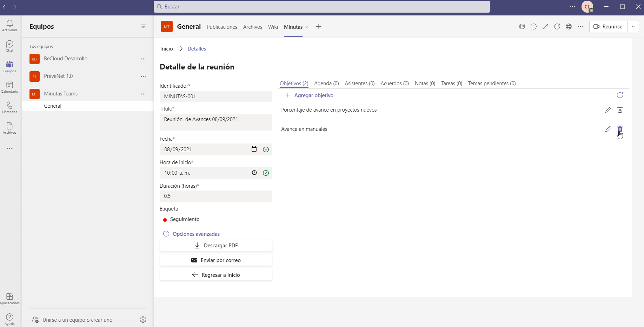Viewport: 644px width, 327px height.
Task: Select the Temas pendientes (0) tab
Action: tap(492, 84)
